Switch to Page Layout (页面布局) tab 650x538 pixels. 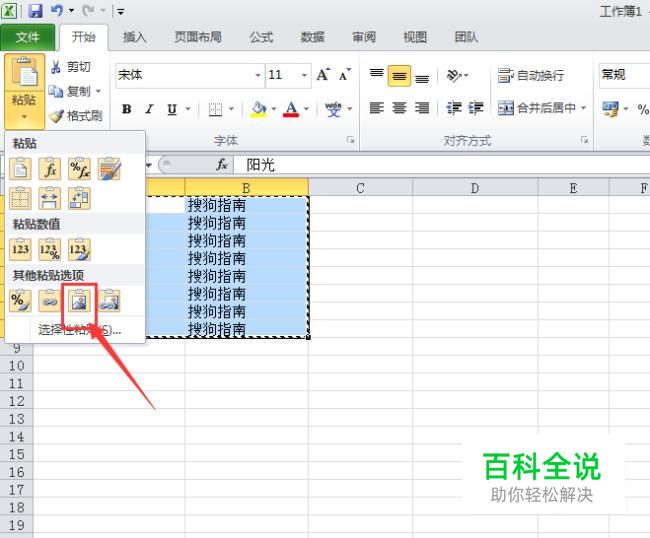(x=198, y=37)
